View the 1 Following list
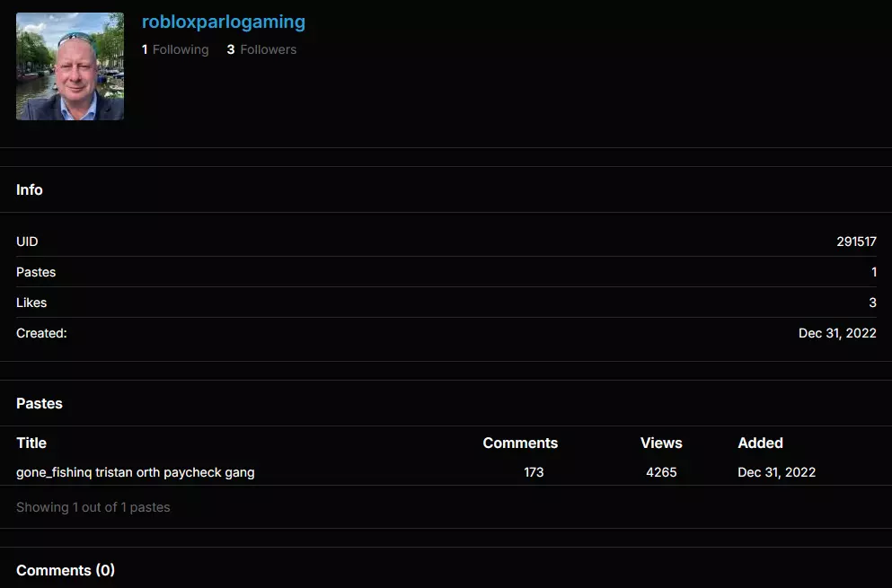This screenshot has width=892, height=588. 175,49
